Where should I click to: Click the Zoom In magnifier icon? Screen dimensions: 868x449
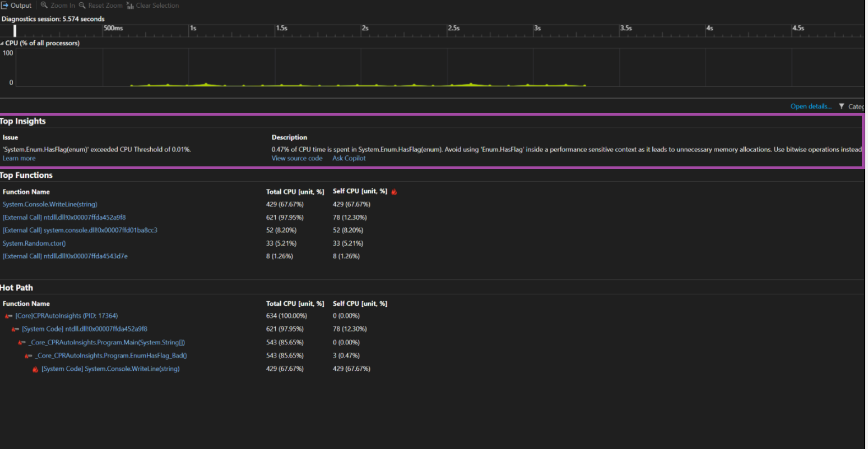point(44,6)
